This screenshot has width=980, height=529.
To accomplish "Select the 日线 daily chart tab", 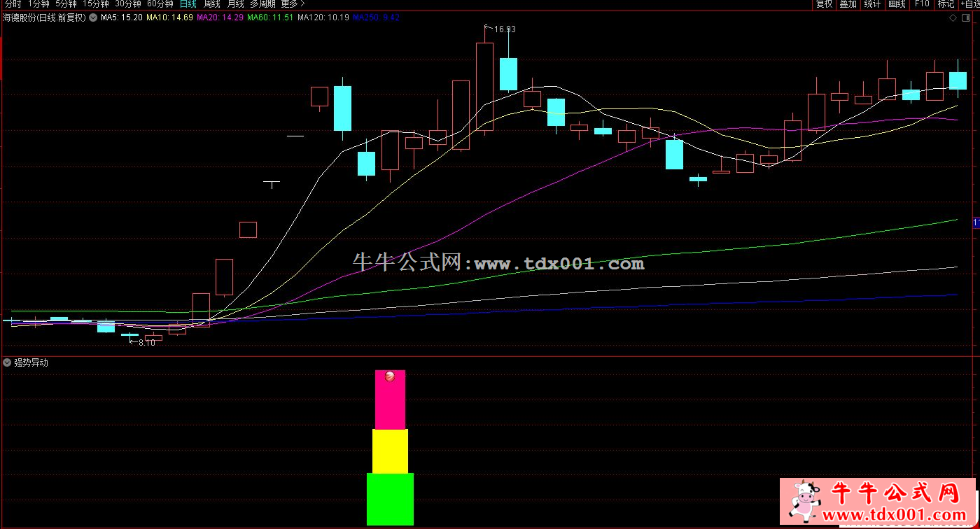I will tap(188, 4).
